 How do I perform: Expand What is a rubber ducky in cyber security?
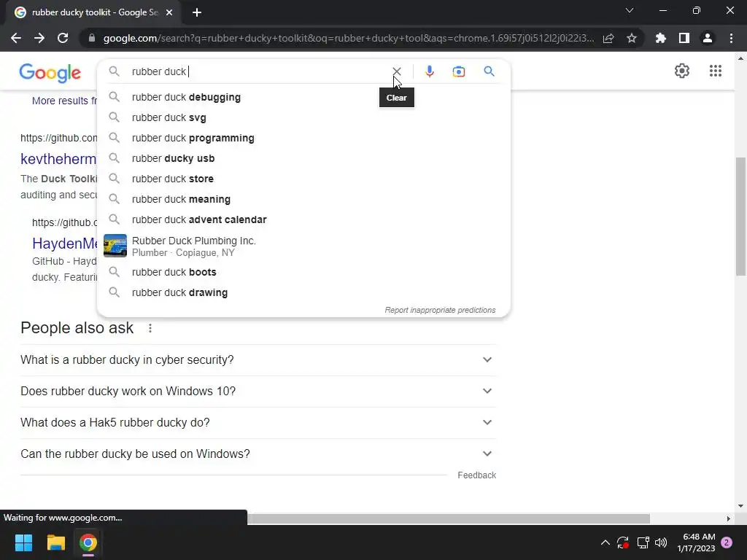click(x=258, y=360)
